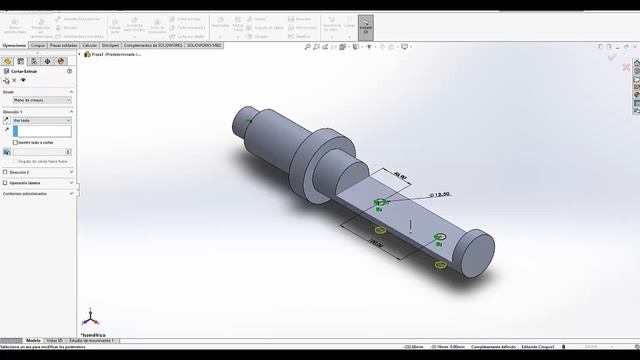Switch to FeatureManager design tree tab icon

(7, 61)
